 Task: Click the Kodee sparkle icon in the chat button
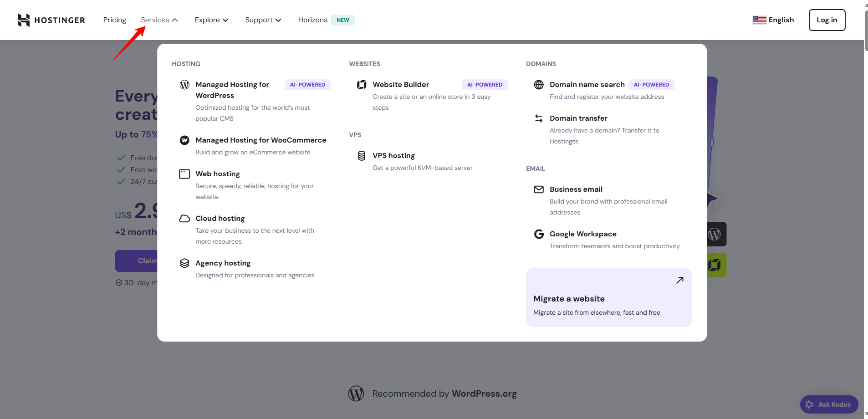pos(809,404)
